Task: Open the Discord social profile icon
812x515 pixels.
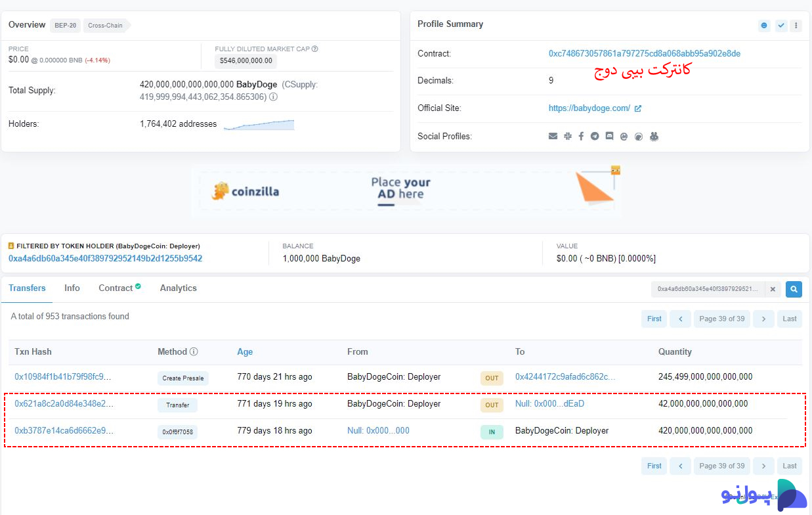Action: coord(609,137)
